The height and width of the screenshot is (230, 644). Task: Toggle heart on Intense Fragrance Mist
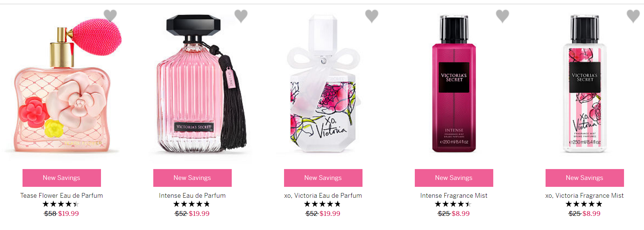pyautogui.click(x=502, y=16)
